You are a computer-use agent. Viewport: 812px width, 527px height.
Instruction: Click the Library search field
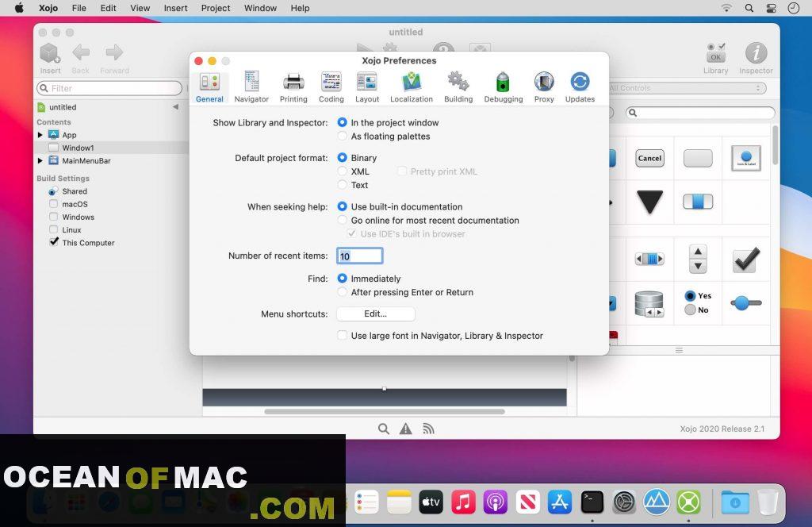pyautogui.click(x=700, y=113)
